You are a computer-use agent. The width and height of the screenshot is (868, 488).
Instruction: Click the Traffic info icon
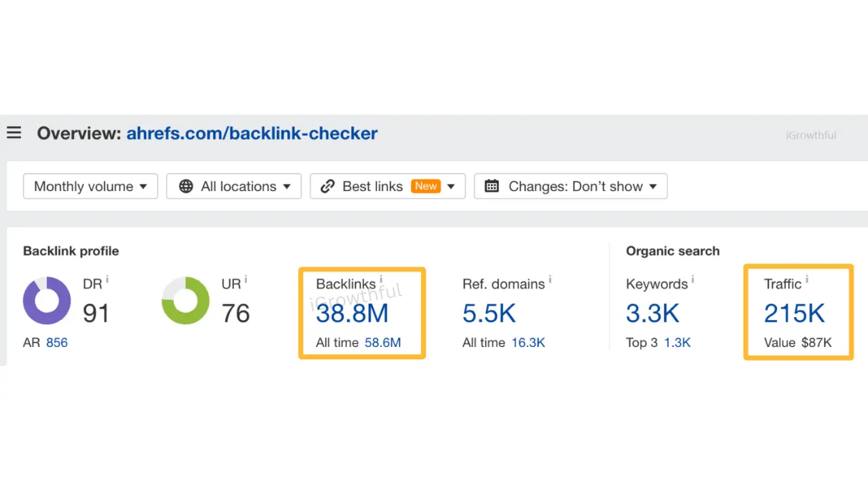(806, 279)
